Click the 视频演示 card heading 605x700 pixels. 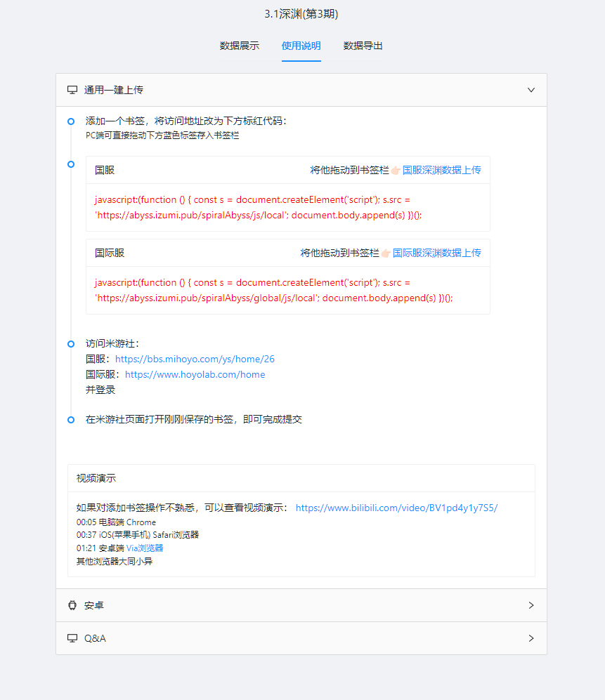[96, 478]
